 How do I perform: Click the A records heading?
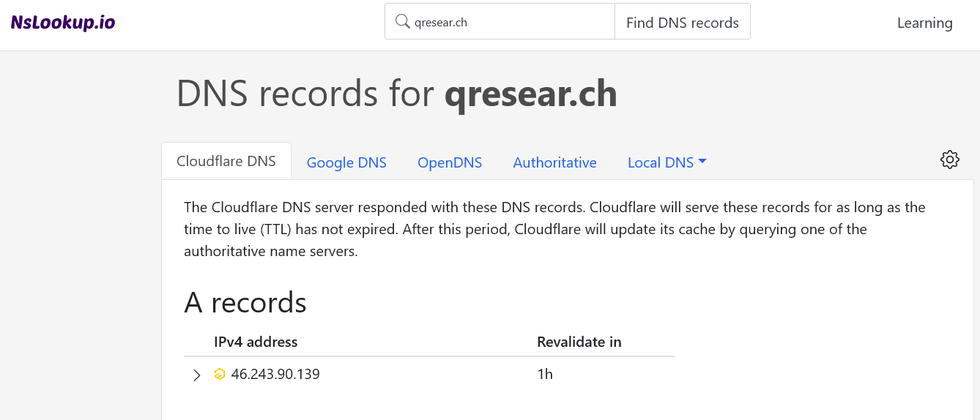tap(245, 302)
